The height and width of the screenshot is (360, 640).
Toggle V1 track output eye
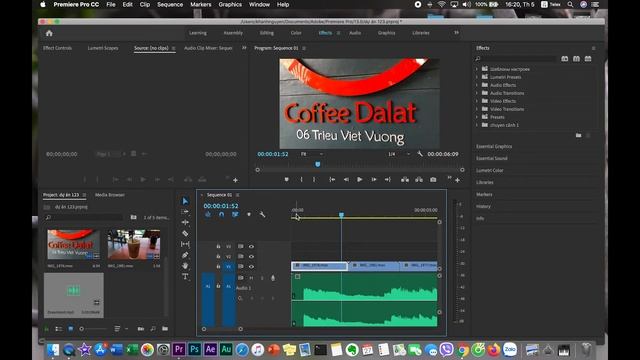coord(251,267)
